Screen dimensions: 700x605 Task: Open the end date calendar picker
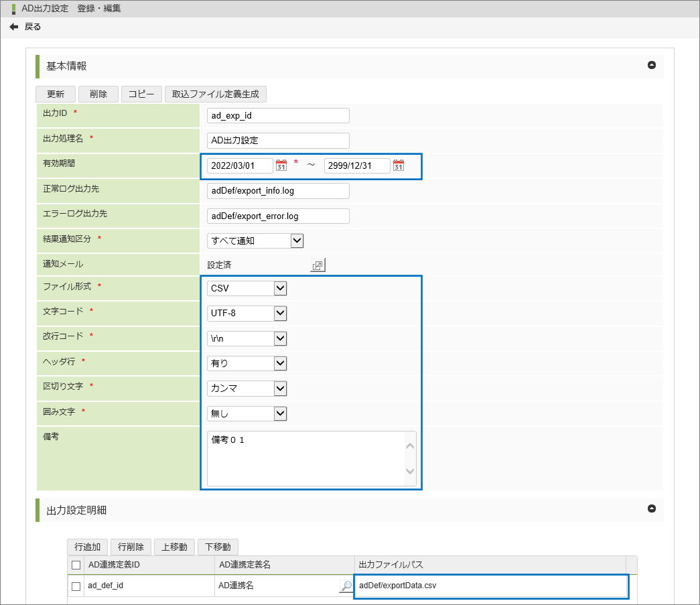(x=399, y=165)
